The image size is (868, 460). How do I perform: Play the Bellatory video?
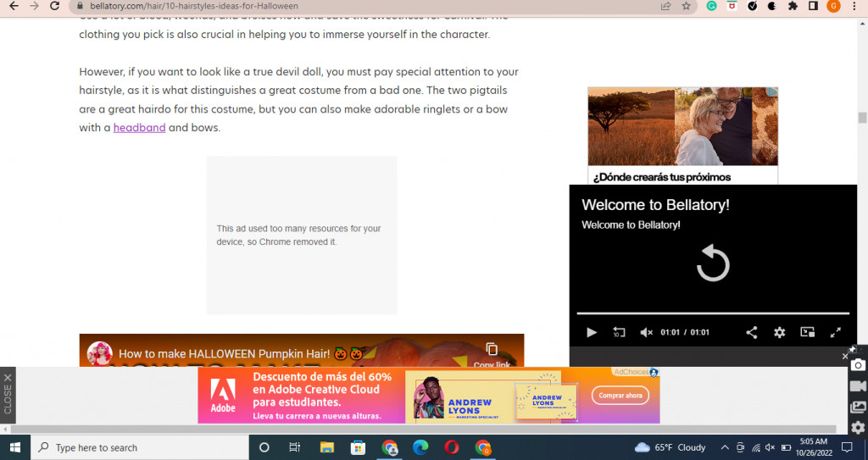(591, 332)
